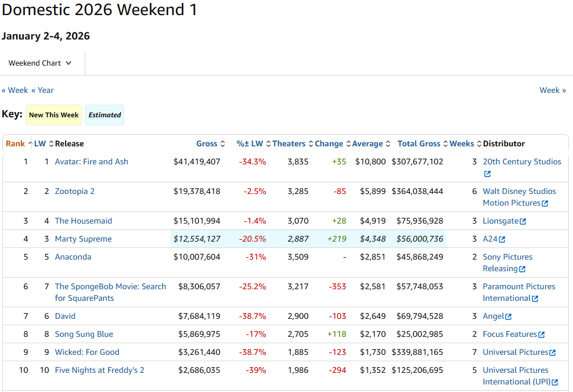Sort table by Rank column
The width and height of the screenshot is (573, 392).
click(16, 144)
